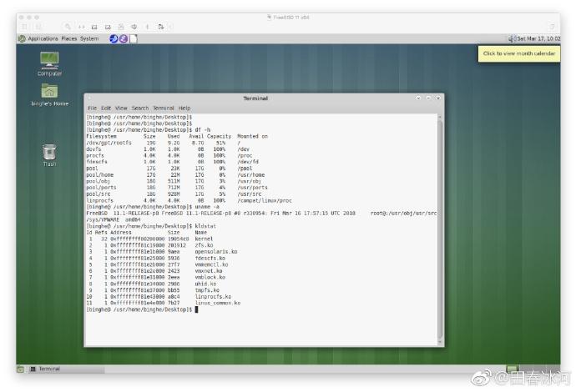Click the 'linux_common.ko' module name
The height and width of the screenshot is (392, 576).
point(218,303)
